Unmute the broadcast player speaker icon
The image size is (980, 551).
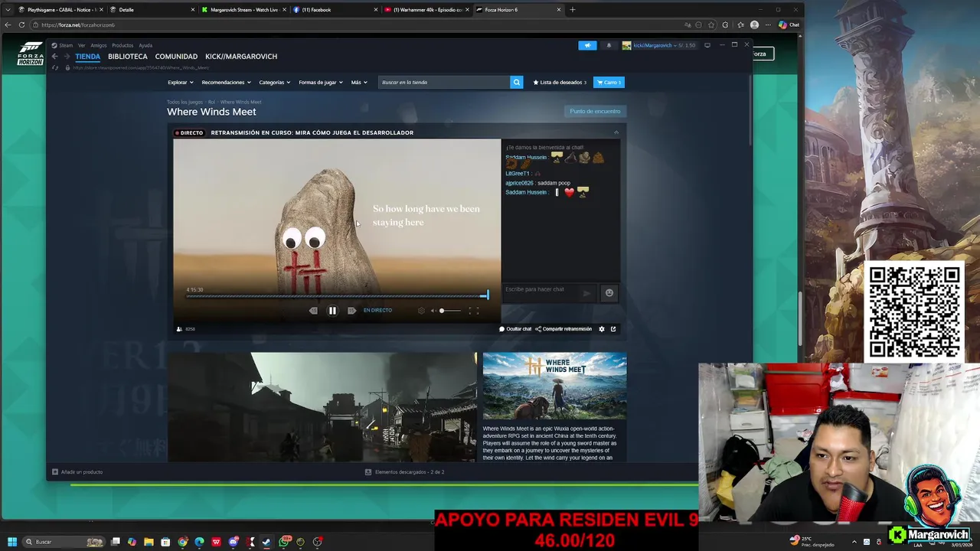pyautogui.click(x=433, y=311)
